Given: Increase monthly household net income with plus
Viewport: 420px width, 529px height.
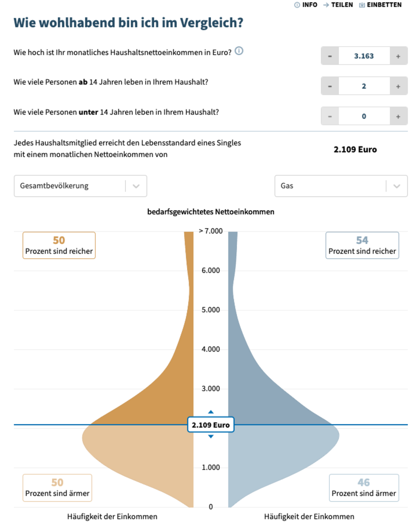Looking at the screenshot, I should [398, 56].
